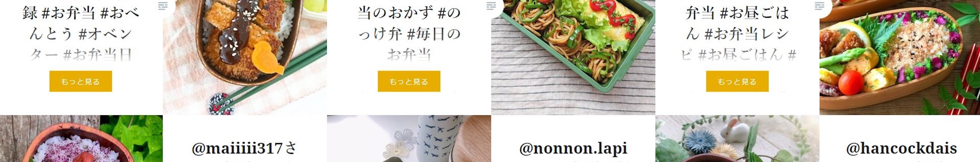Click the text-lines icon on the katsu bento photo

(163, 5)
